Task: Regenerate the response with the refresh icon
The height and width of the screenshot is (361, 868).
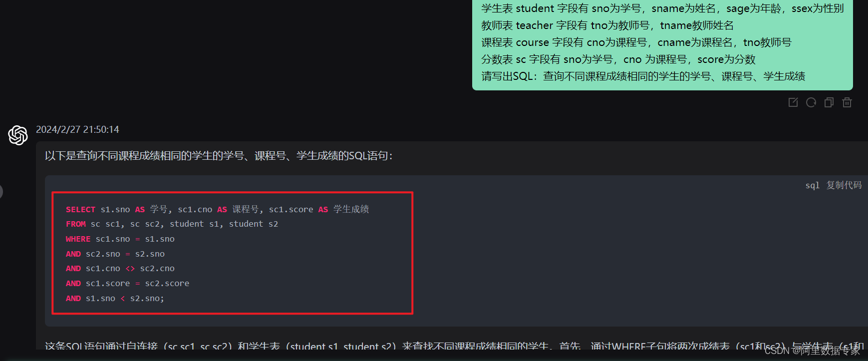Action: click(811, 102)
